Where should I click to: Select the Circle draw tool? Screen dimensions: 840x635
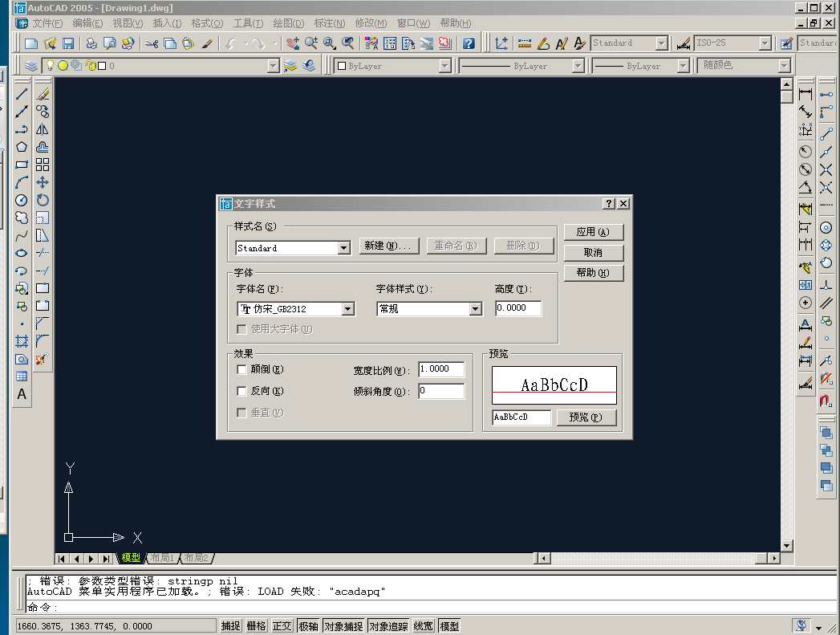tap(22, 200)
